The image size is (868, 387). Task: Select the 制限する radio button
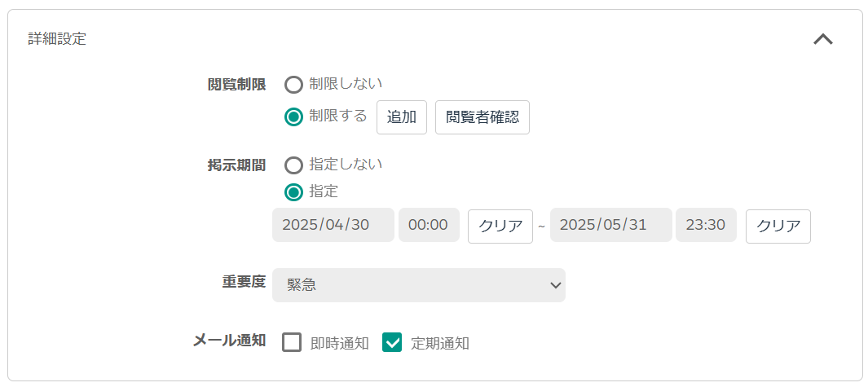point(293,117)
